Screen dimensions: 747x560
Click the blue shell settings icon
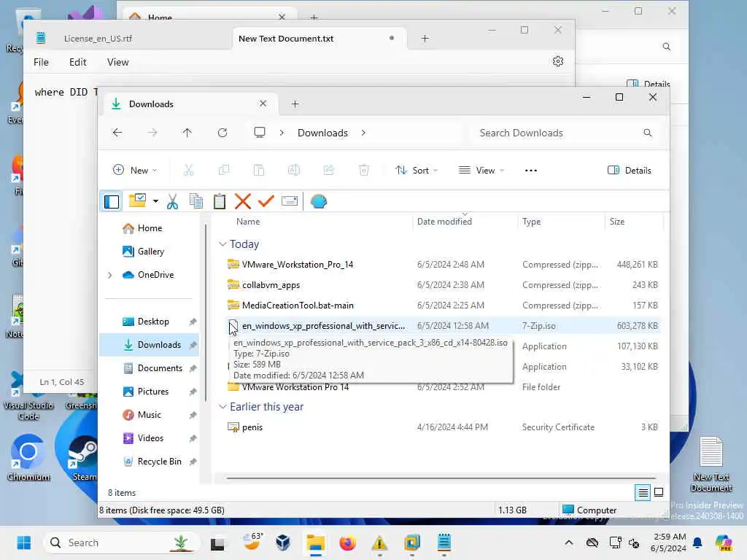pyautogui.click(x=319, y=201)
